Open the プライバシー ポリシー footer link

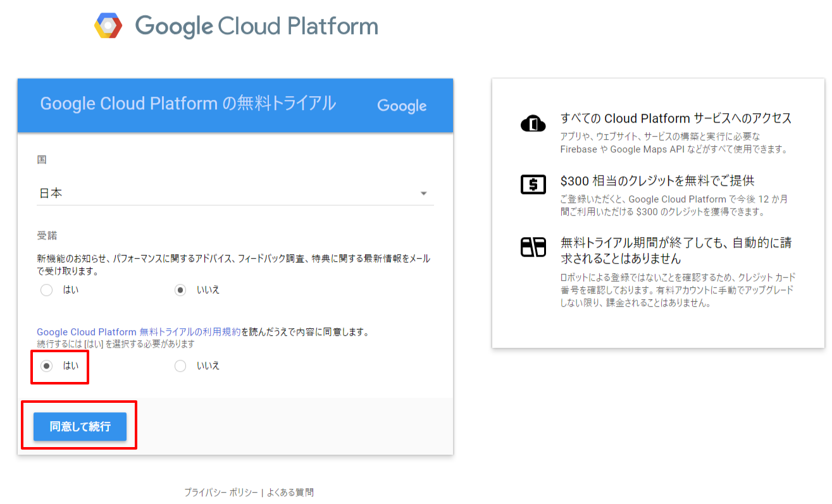pos(221,492)
